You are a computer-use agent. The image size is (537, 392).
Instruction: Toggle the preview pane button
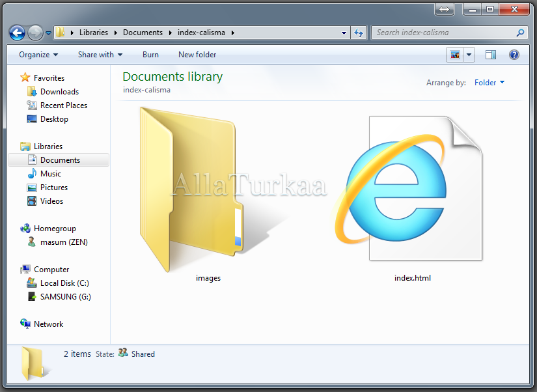[x=491, y=55]
